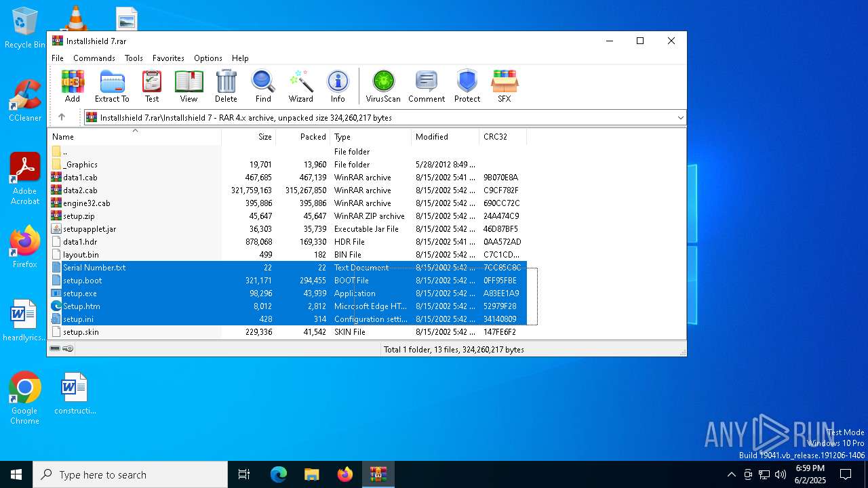Select setup.ini file
This screenshot has width=868, height=488.
click(288, 319)
